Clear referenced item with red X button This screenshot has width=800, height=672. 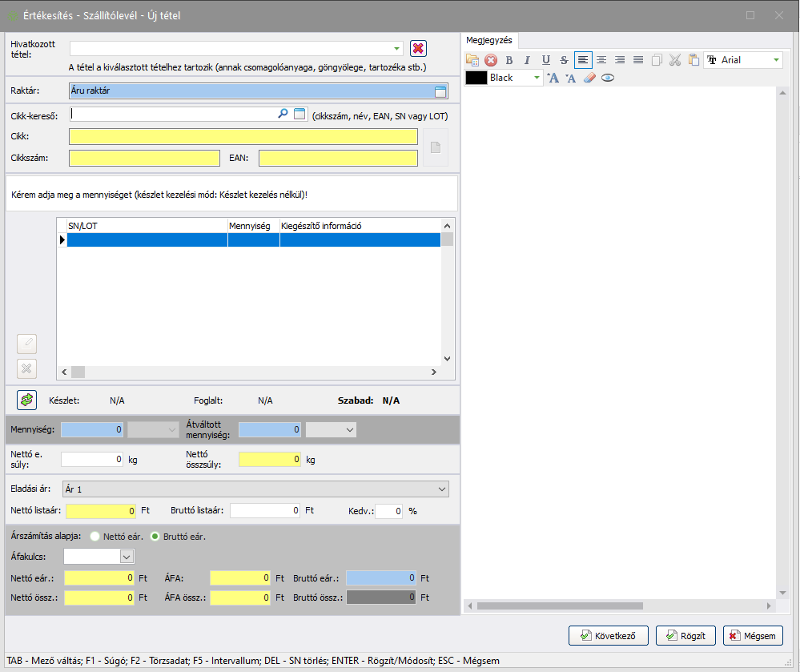418,49
